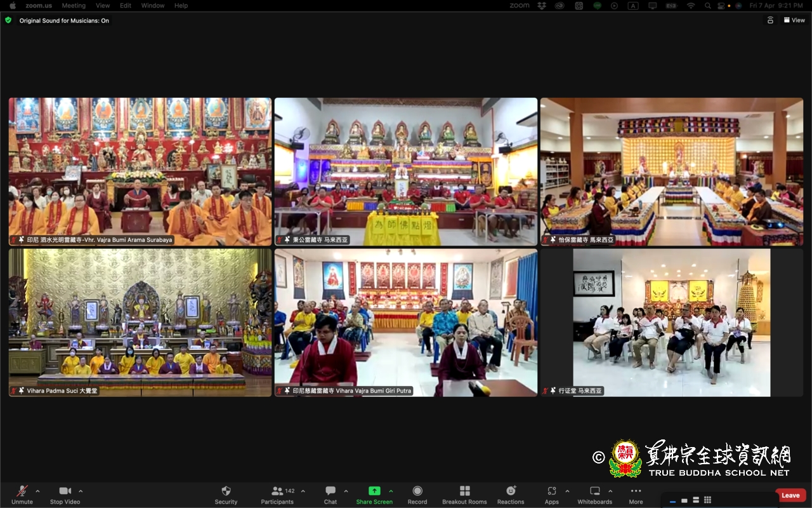
Task: Expand the Share Screen options arrow
Action: pos(391,491)
